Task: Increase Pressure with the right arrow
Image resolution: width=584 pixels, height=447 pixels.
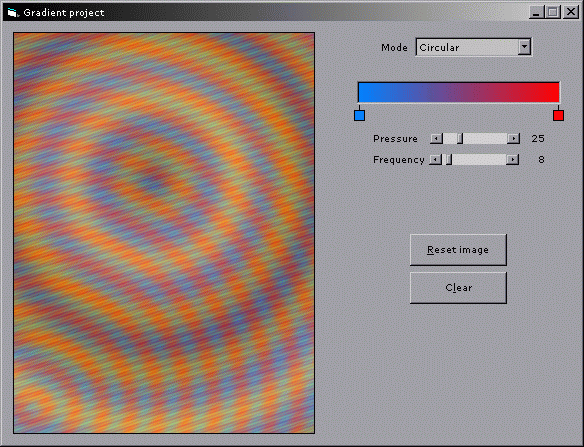Action: pyautogui.click(x=513, y=139)
